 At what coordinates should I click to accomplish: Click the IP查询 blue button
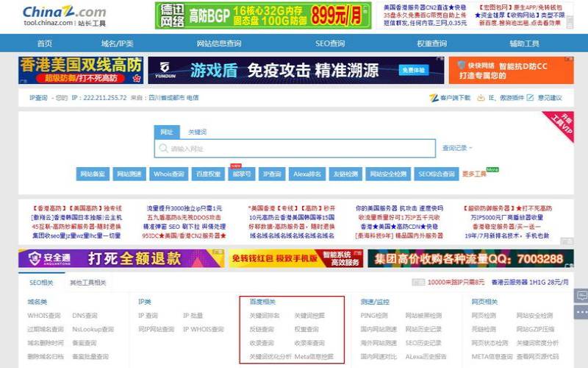272,174
